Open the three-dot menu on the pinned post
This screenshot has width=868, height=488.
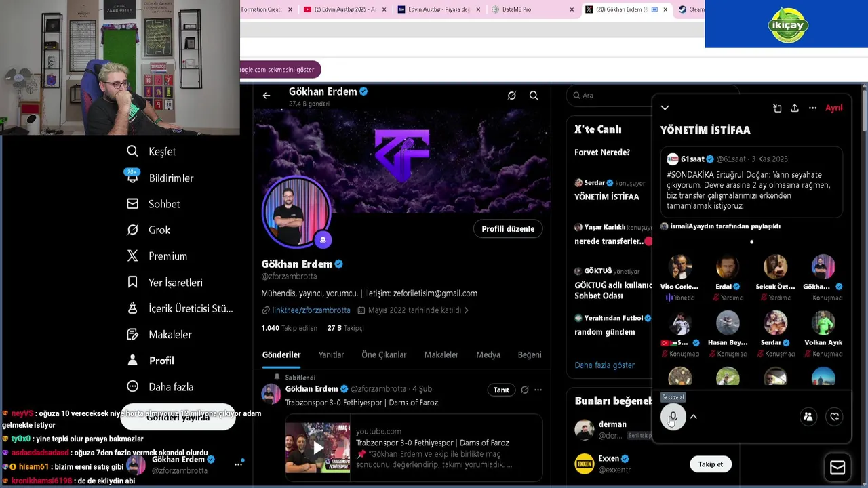tap(538, 390)
